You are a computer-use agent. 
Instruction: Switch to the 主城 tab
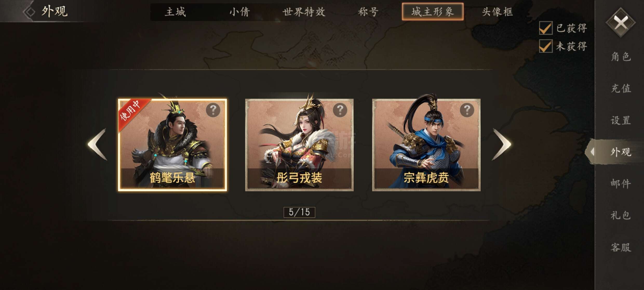[x=176, y=12]
